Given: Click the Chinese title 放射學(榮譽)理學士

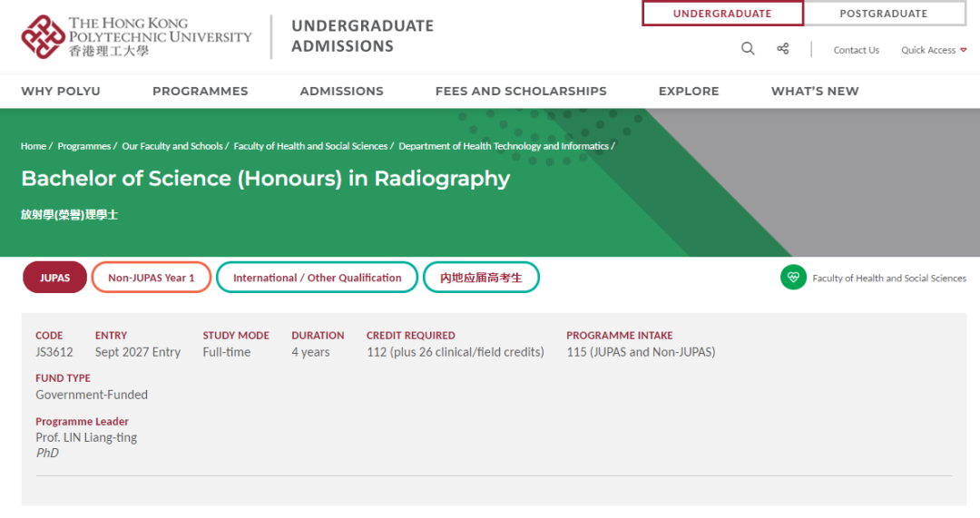Looking at the screenshot, I should pos(69,215).
